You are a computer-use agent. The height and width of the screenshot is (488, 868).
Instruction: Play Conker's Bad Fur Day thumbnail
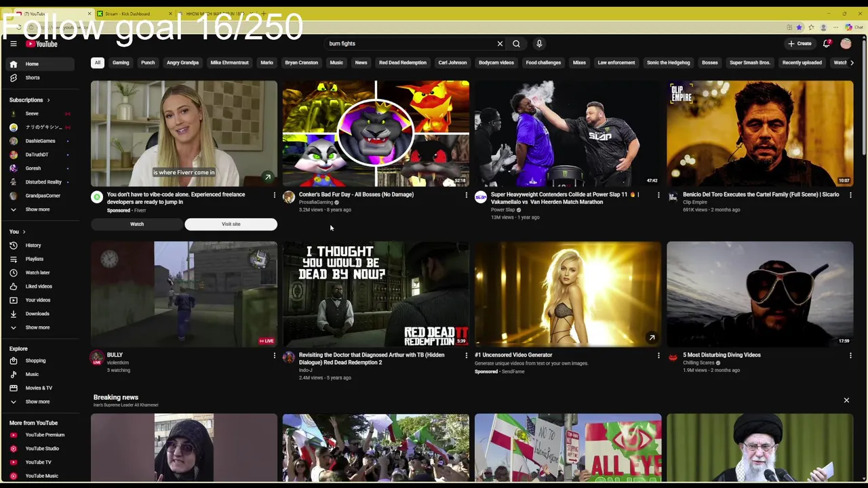point(376,134)
